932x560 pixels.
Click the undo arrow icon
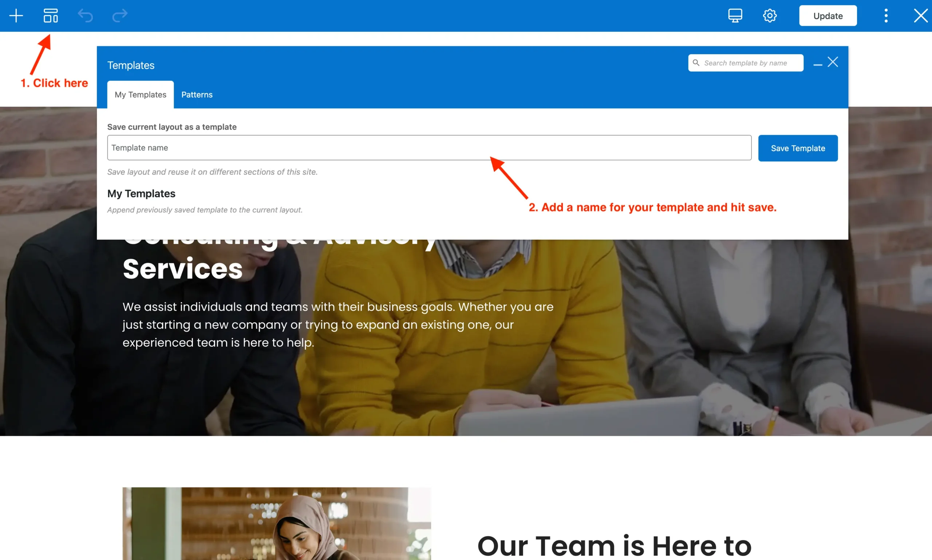pos(85,16)
